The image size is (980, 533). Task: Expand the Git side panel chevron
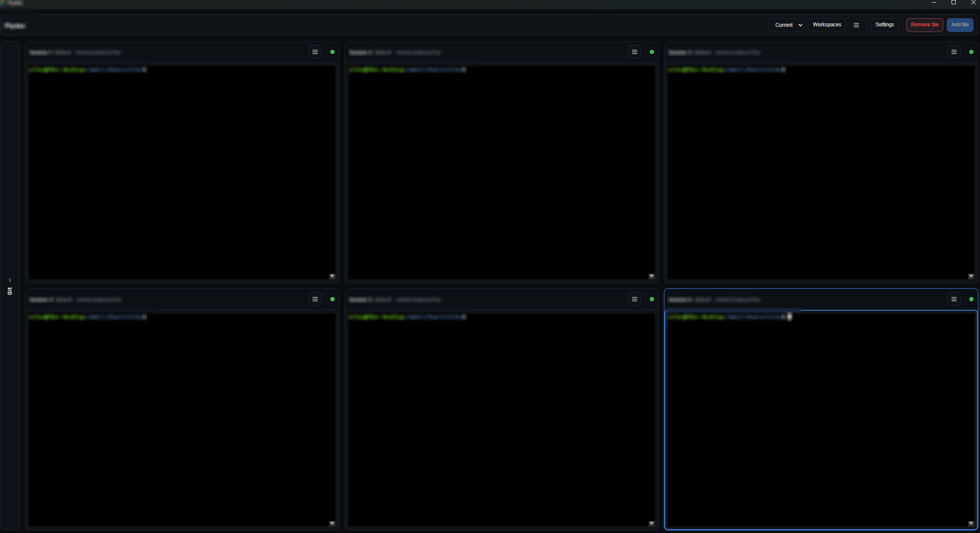10,280
